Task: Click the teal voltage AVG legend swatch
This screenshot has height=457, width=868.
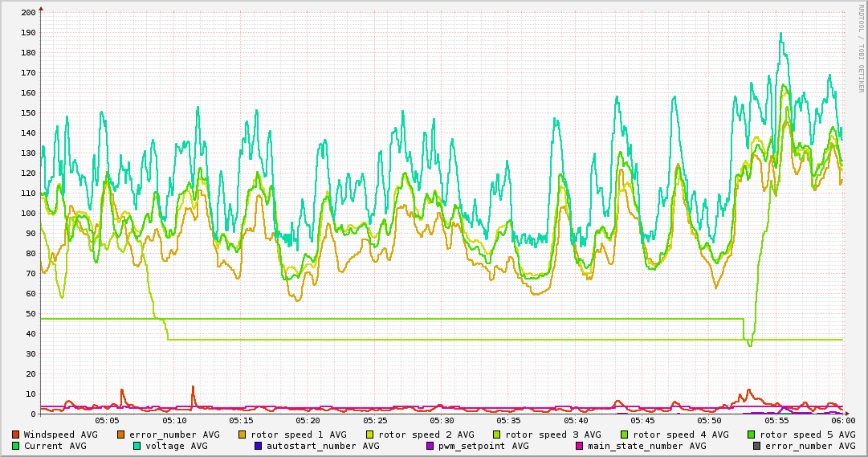Action: (x=137, y=446)
